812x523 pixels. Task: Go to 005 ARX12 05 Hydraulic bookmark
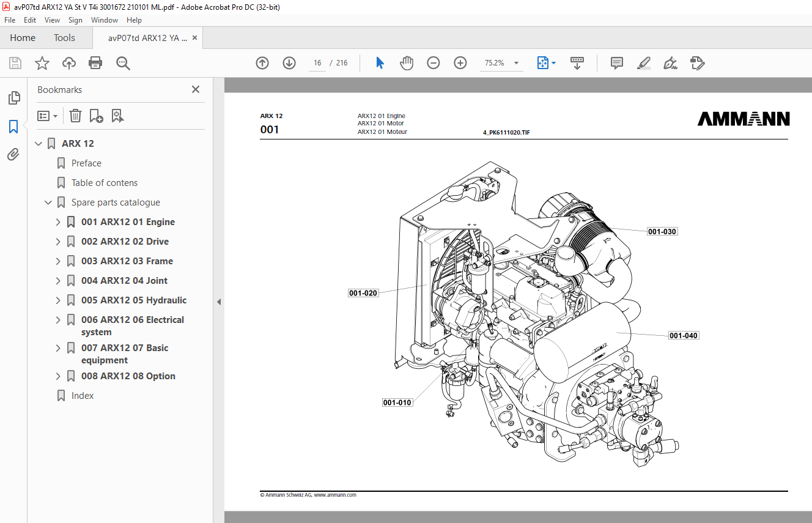pyautogui.click(x=134, y=300)
